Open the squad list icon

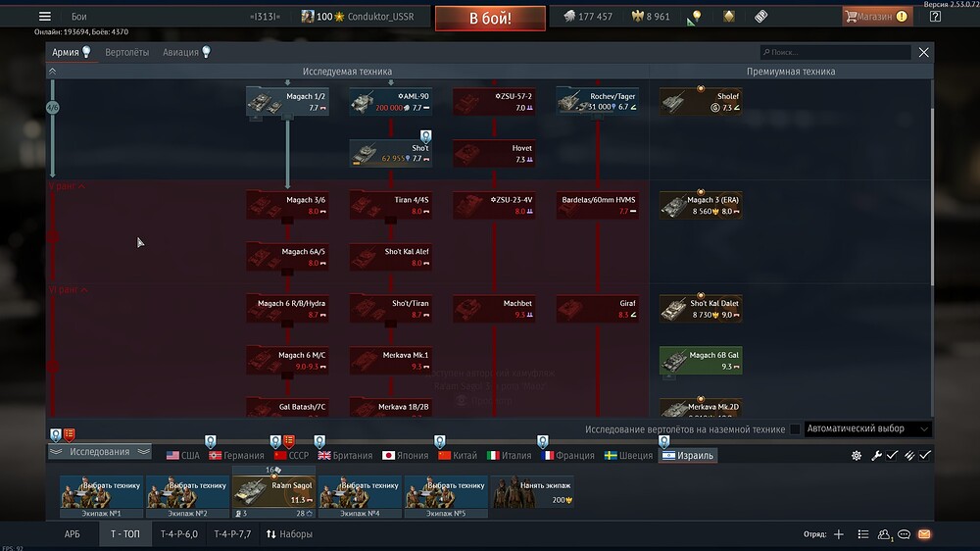point(862,534)
